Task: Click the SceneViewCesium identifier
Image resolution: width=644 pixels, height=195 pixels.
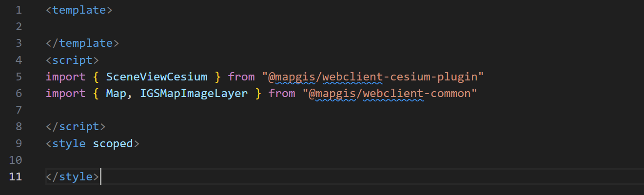Action: click(x=157, y=77)
